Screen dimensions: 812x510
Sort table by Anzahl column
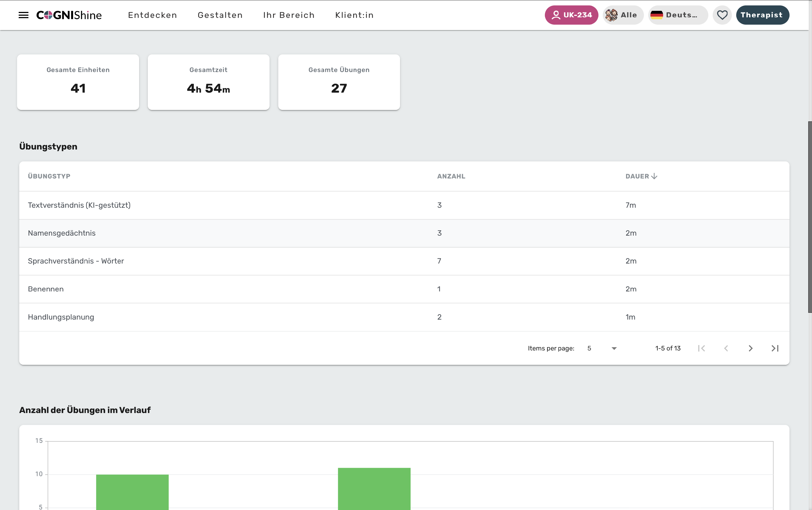tap(451, 176)
